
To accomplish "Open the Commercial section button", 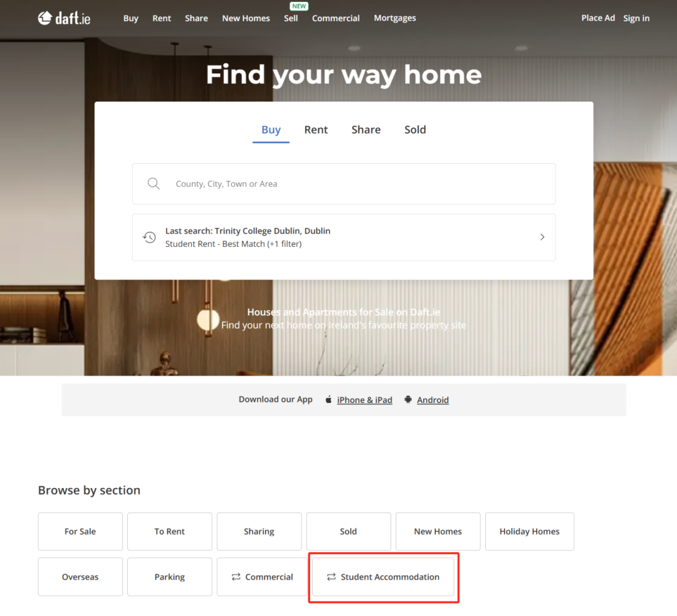I will coord(262,577).
